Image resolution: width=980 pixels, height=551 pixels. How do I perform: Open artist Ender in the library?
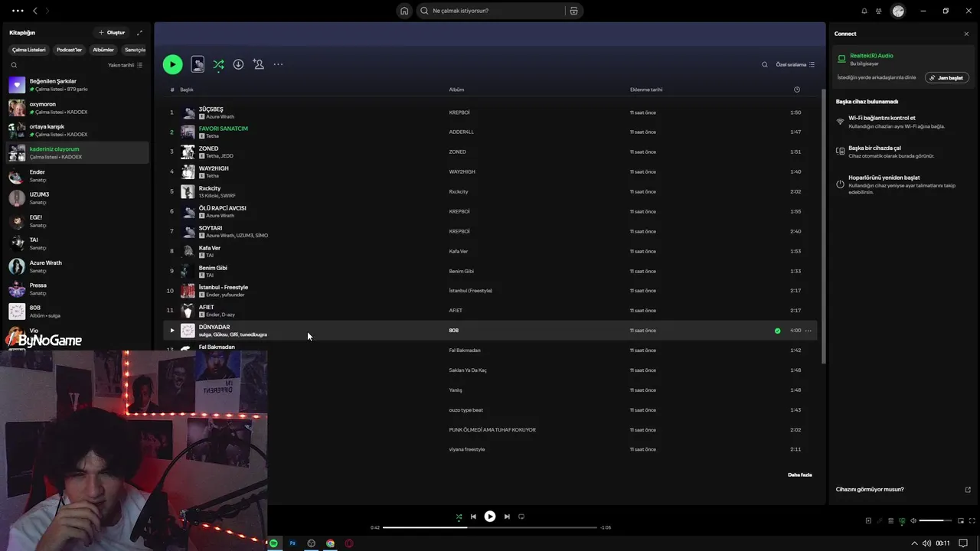click(x=77, y=176)
